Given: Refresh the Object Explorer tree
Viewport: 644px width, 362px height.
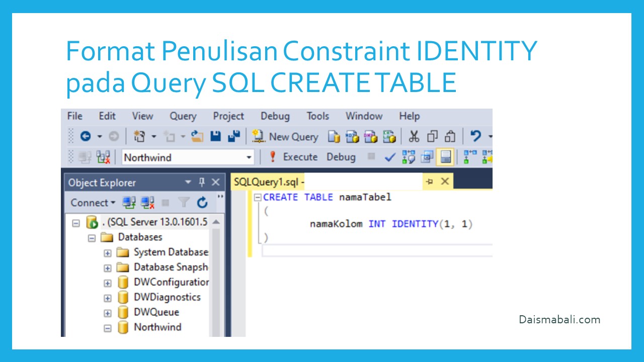Looking at the screenshot, I should pos(202,203).
